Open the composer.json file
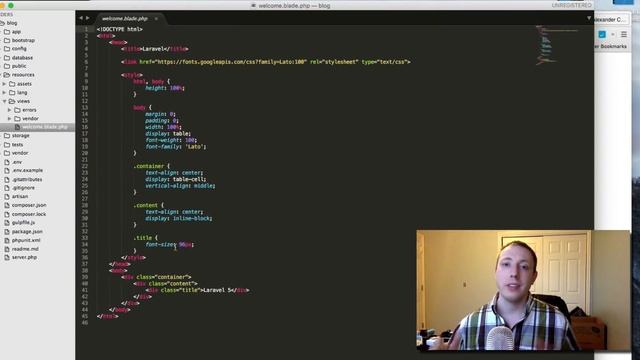Screen dimensions: 640x360 pyautogui.click(x=29, y=205)
